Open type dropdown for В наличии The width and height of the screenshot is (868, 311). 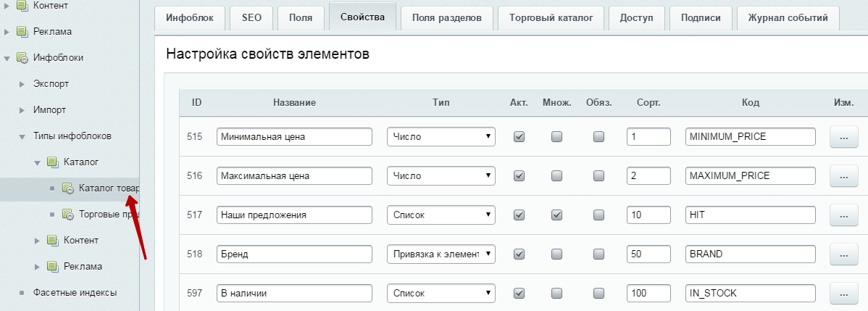441,294
